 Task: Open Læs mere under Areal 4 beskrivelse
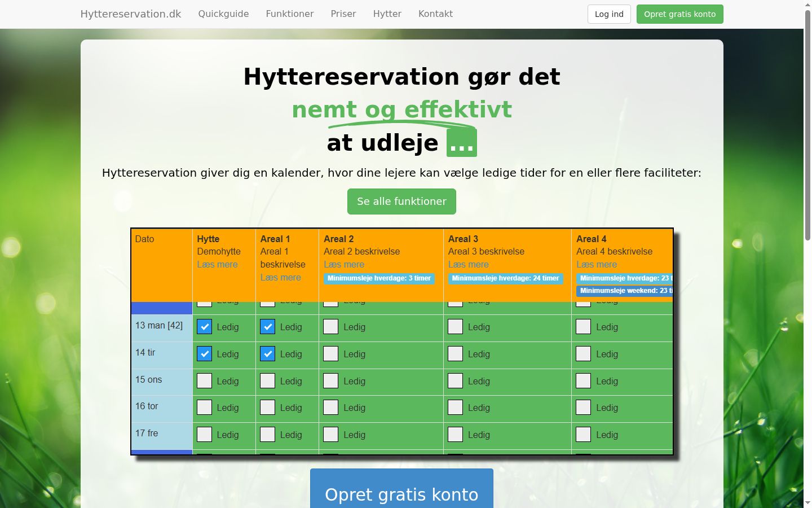tap(597, 264)
